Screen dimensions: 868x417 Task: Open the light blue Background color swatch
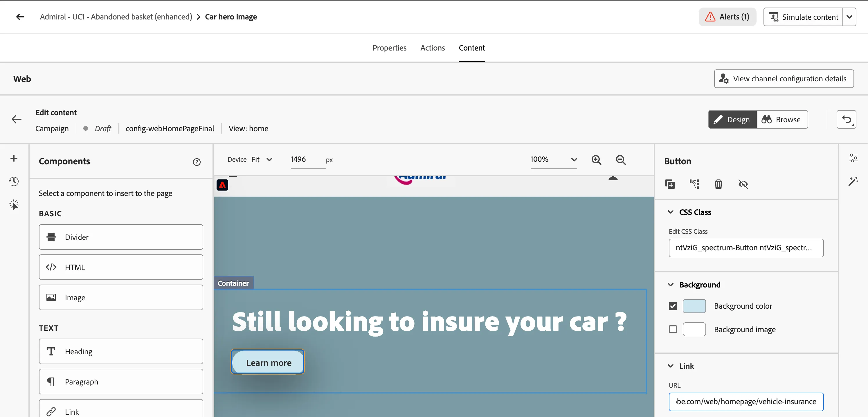click(x=694, y=306)
